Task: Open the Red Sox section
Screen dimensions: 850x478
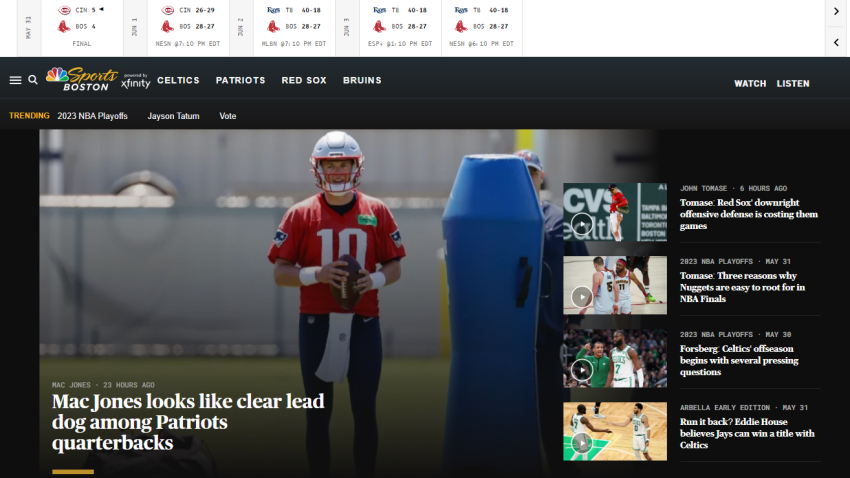Action: coord(304,80)
